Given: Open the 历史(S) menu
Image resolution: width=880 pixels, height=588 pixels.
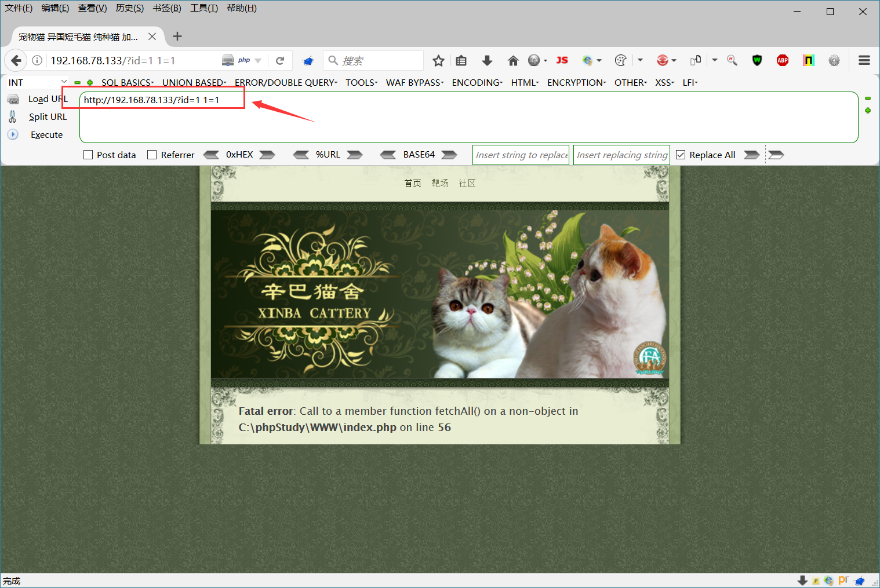Looking at the screenshot, I should click(x=130, y=8).
